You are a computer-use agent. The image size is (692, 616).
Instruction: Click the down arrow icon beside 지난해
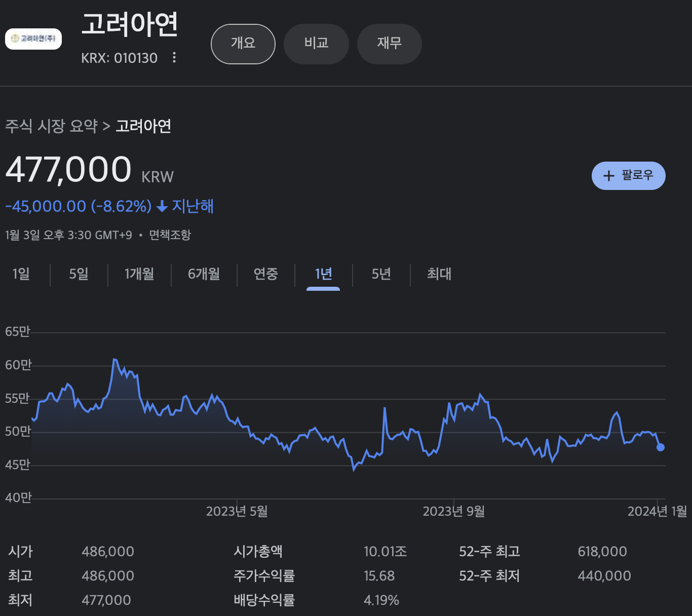[x=162, y=207]
